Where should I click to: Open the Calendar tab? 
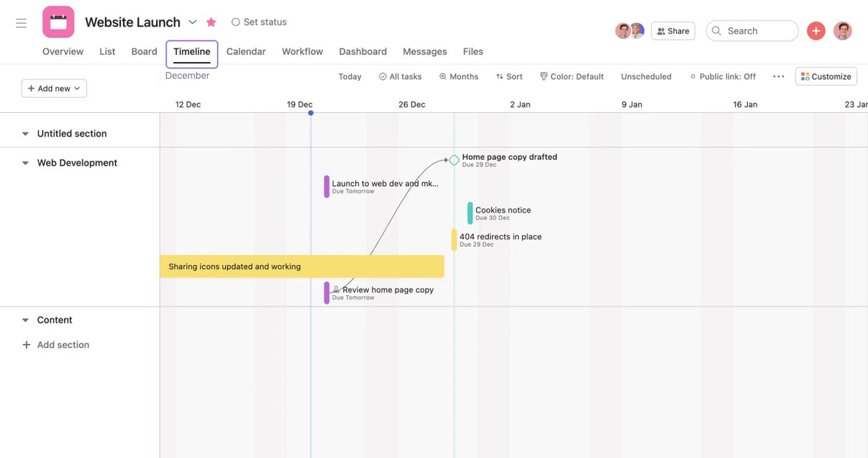click(x=246, y=51)
